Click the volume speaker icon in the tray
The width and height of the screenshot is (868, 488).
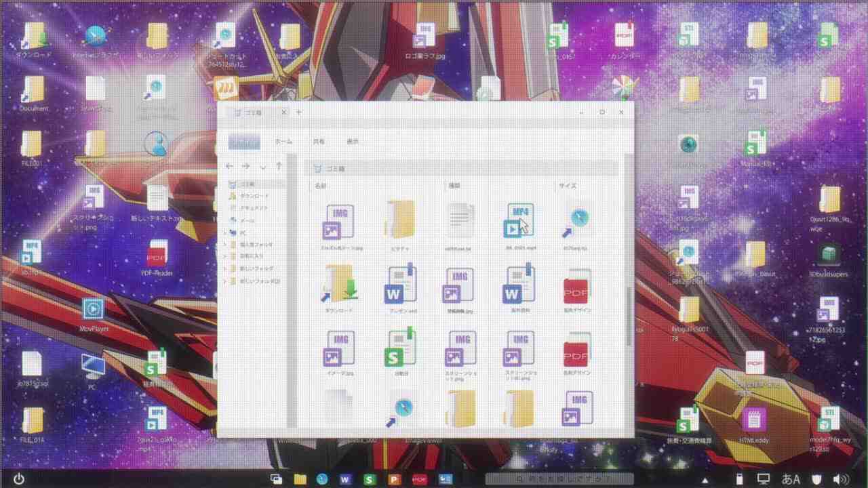pyautogui.click(x=841, y=479)
